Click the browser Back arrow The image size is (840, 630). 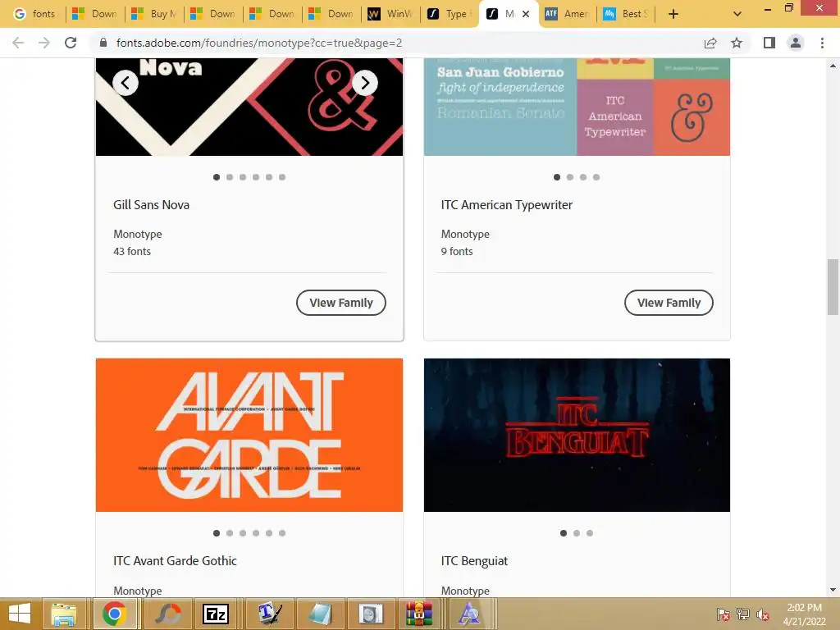coord(18,43)
